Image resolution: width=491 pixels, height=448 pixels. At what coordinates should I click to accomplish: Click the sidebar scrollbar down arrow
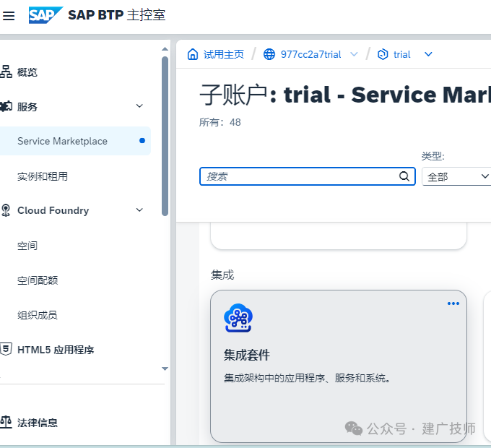(165, 369)
